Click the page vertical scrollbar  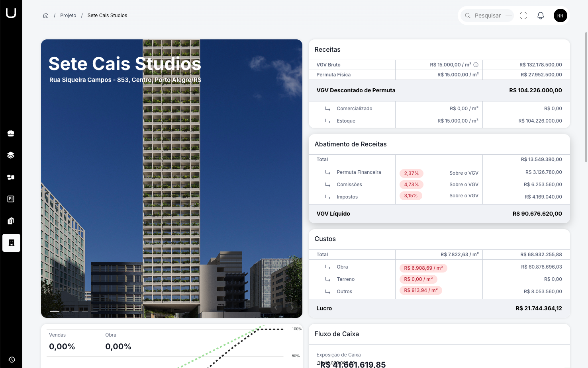click(586, 97)
